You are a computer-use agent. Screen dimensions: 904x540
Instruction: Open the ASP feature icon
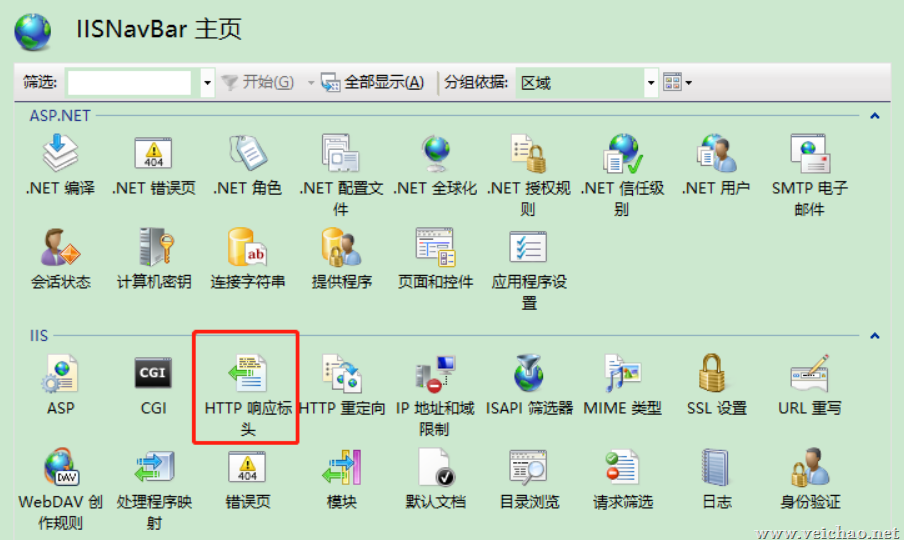(x=60, y=373)
